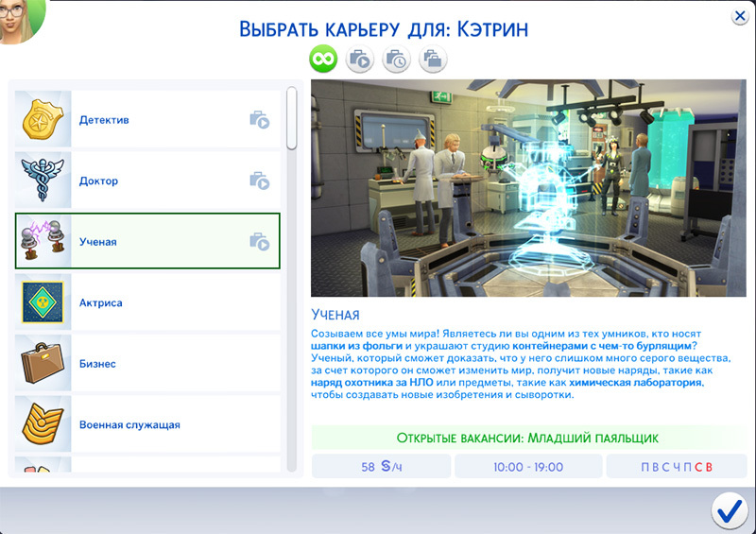Click the контейнерами с чем-то бурлящим text
756x534 pixels.
[x=602, y=346]
